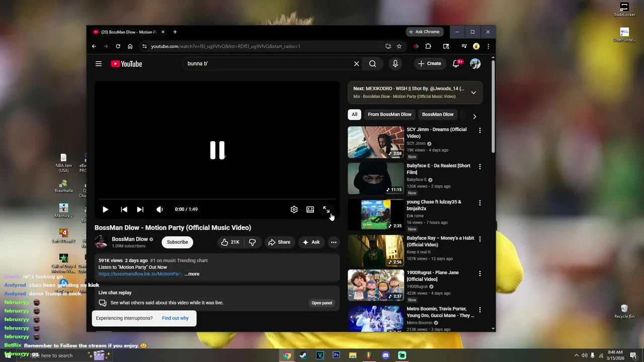
Task: Clear the search box with the X
Action: tap(356, 64)
